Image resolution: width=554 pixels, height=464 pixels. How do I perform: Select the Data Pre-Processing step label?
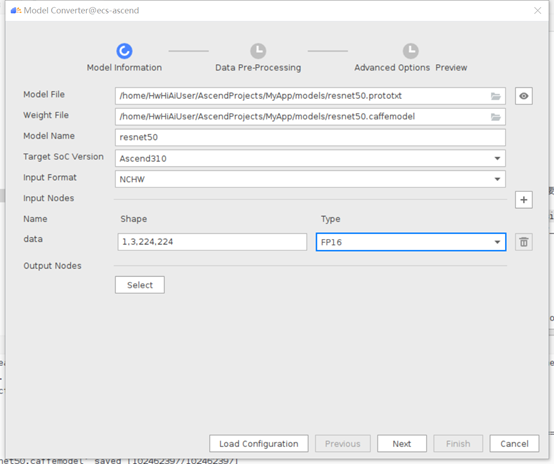[x=258, y=67]
